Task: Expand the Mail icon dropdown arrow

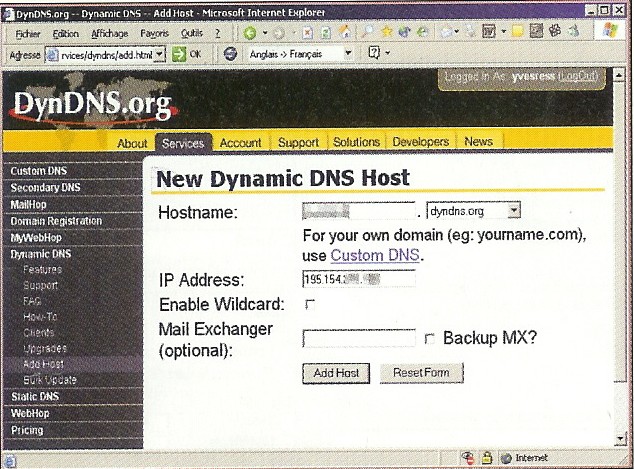Action: [x=457, y=32]
